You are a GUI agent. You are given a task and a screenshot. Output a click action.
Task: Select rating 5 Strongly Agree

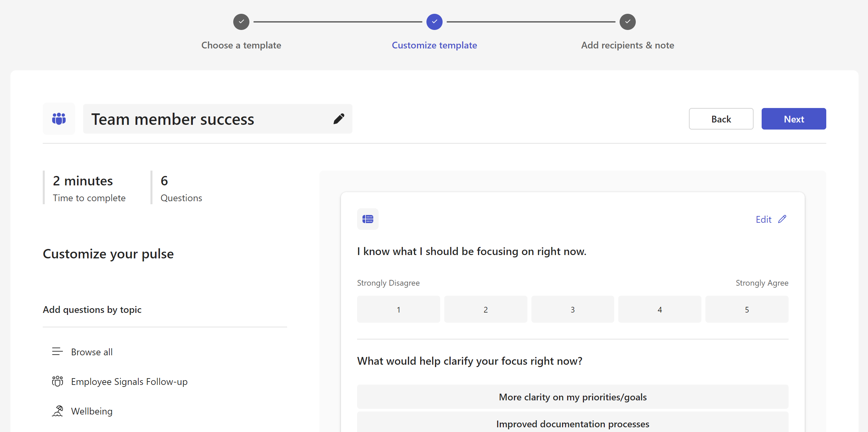[x=747, y=309]
